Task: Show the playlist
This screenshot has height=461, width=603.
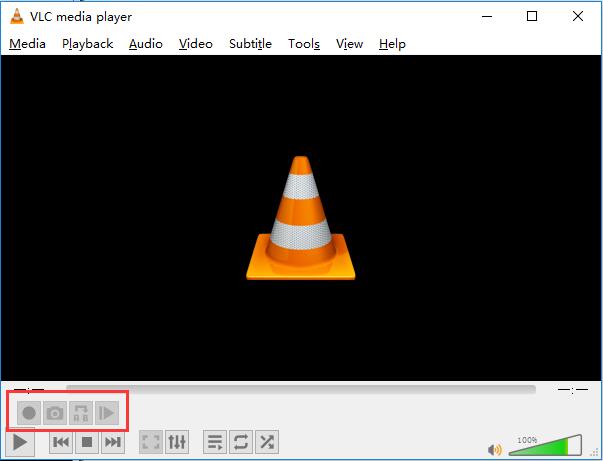Action: pyautogui.click(x=215, y=442)
